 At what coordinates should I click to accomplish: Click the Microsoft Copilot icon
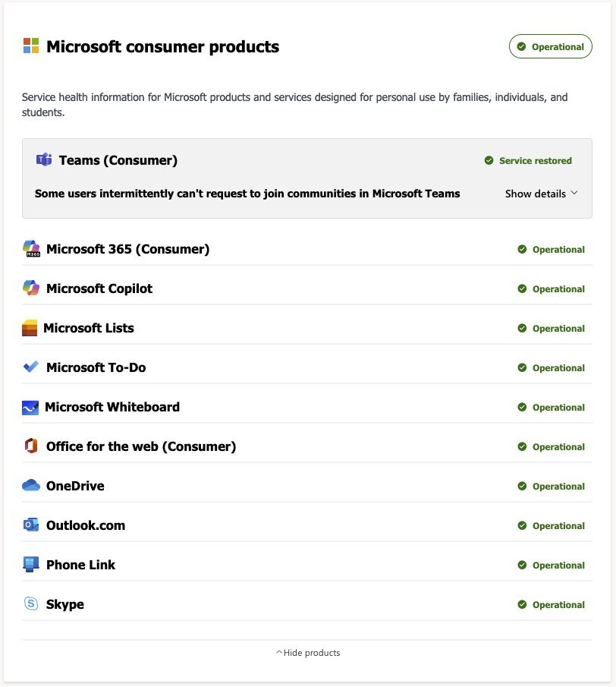[x=31, y=288]
